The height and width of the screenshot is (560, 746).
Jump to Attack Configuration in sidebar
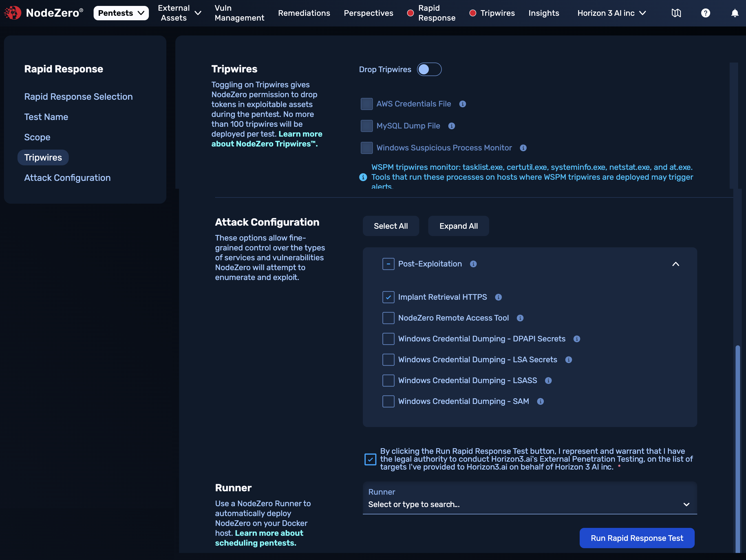(x=67, y=178)
